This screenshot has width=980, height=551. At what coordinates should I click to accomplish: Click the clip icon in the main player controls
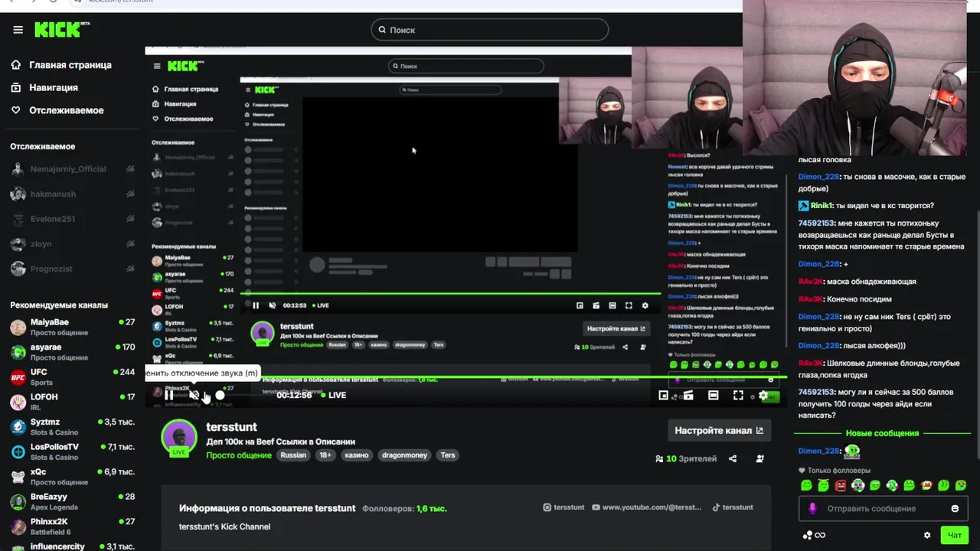click(688, 395)
